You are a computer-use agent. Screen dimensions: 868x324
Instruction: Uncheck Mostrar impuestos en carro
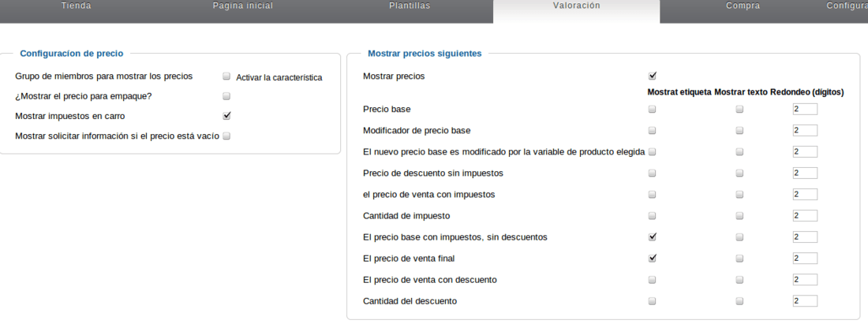(226, 116)
